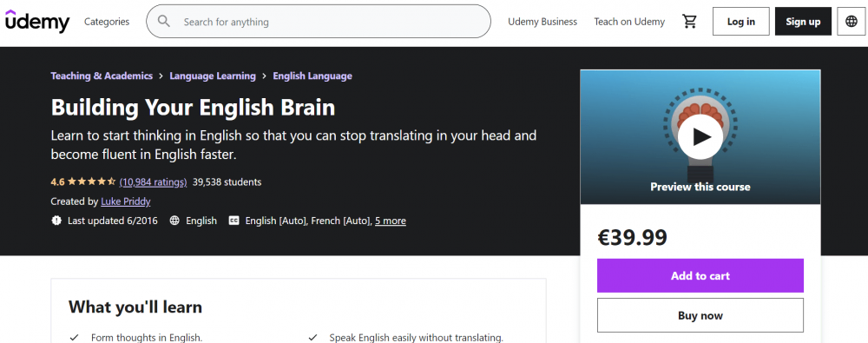868x343 pixels.
Task: Open the 10,984 ratings link
Action: coord(154,181)
